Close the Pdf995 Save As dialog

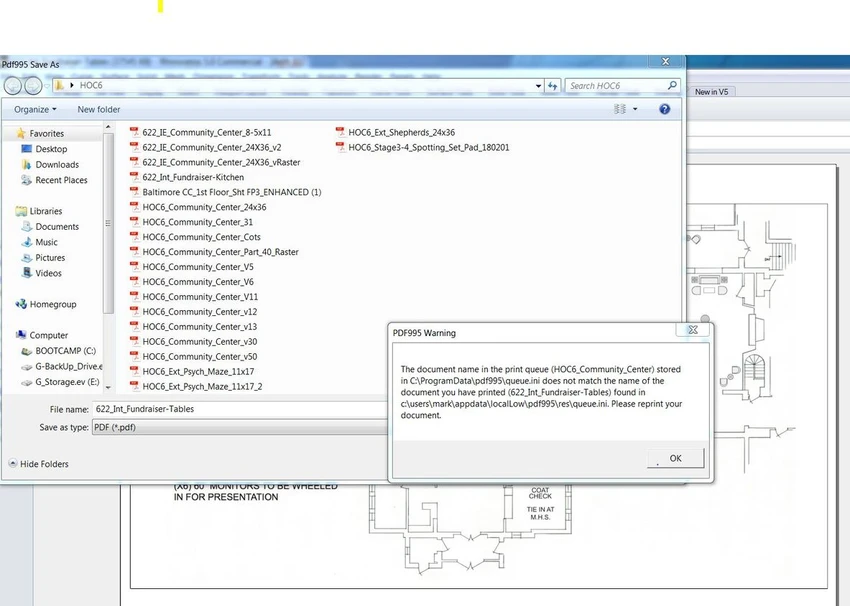pyautogui.click(x=666, y=62)
